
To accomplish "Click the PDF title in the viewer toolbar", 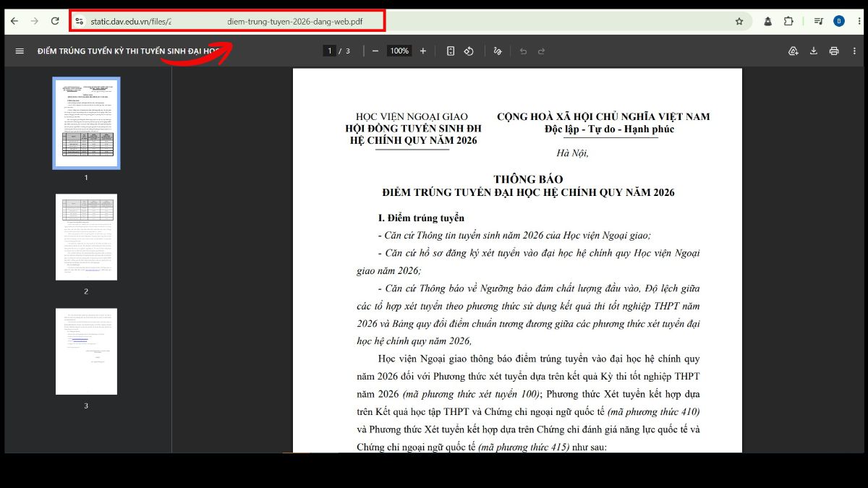I will coord(129,51).
